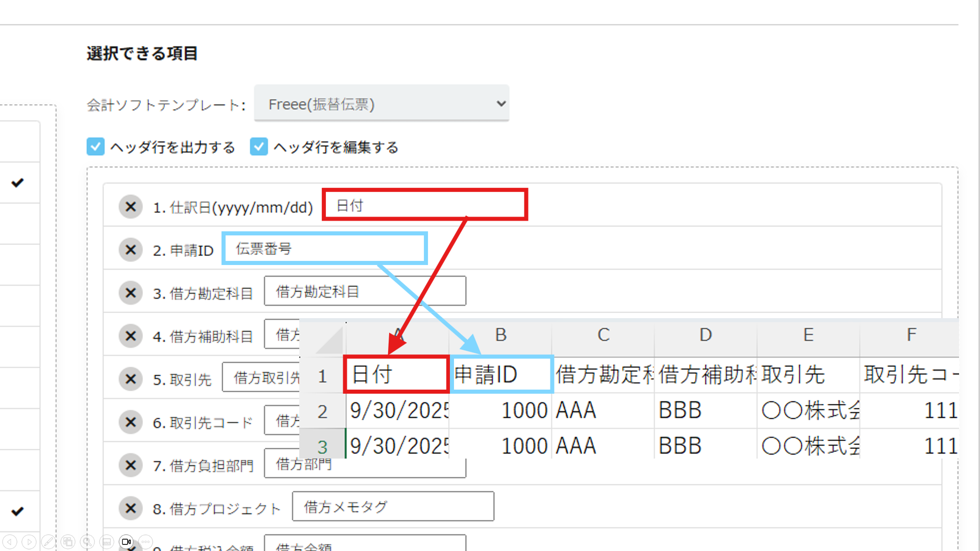The image size is (980, 551).
Task: Delete the 借方勘定科目 row
Action: tap(131, 293)
